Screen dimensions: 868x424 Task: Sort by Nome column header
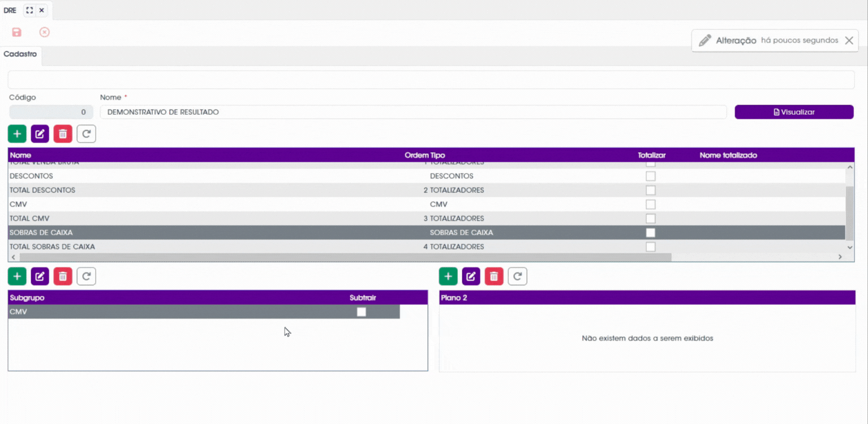[x=20, y=155]
